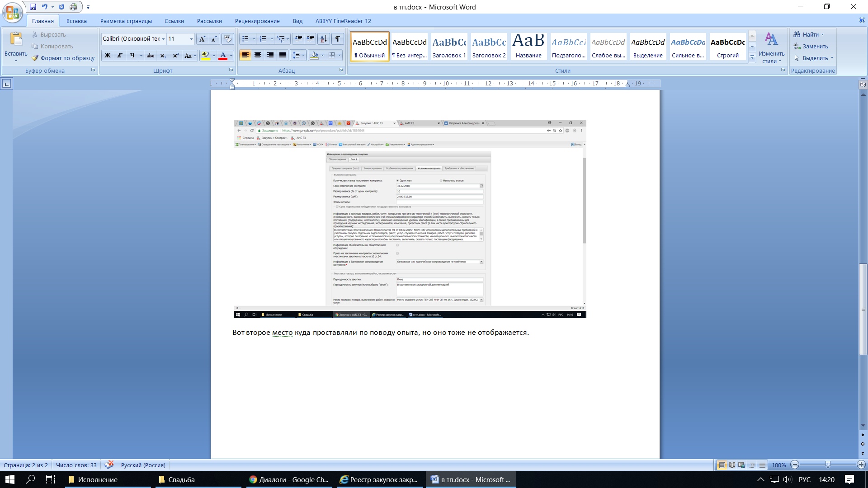Image resolution: width=868 pixels, height=488 pixels.
Task: Undo last action in Quick Access toolbar
Action: [45, 7]
